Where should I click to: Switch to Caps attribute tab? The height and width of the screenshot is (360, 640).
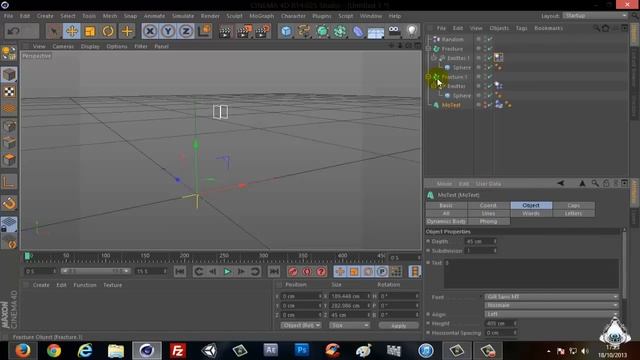(573, 205)
